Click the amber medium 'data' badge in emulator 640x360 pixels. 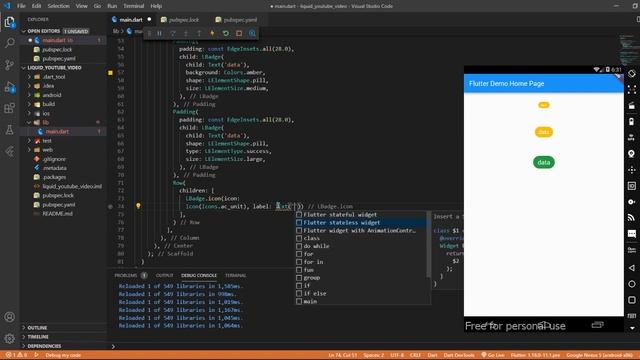point(543,132)
